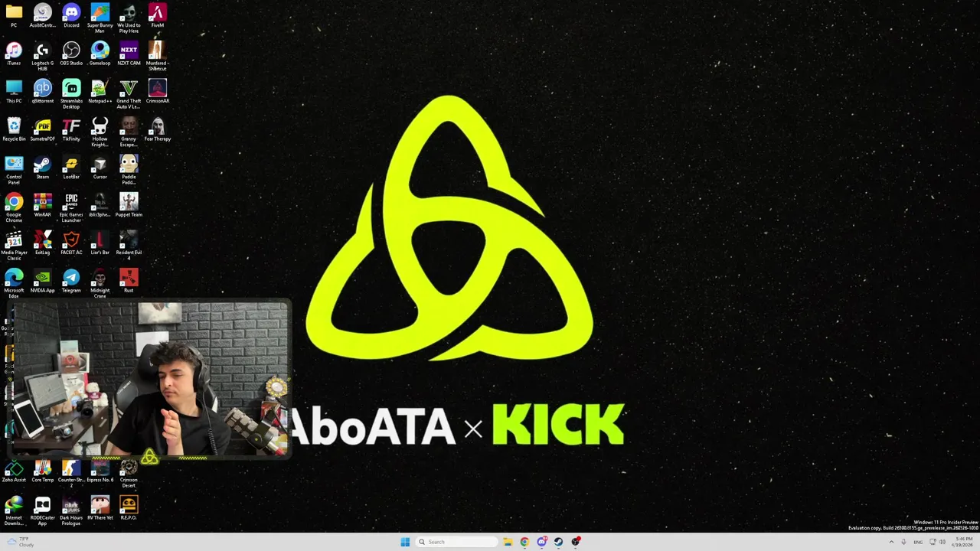Switch to Chrome in the taskbar
The image size is (980, 551).
click(x=524, y=542)
